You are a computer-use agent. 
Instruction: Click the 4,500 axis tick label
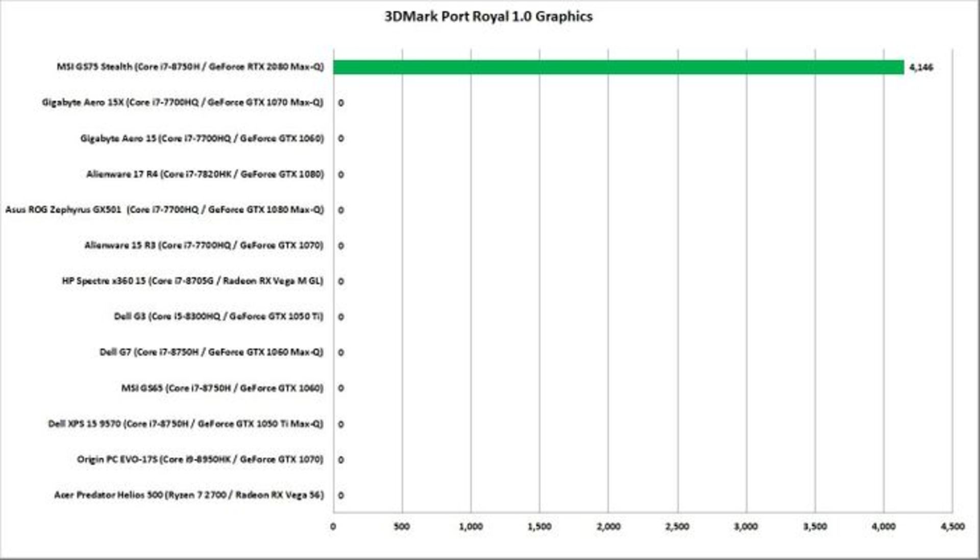pos(952,527)
